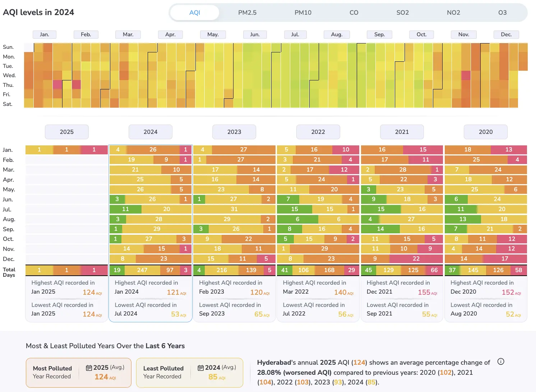Switch to the O3 tab
Image resolution: width=536 pixels, height=392 pixels.
coord(502,13)
